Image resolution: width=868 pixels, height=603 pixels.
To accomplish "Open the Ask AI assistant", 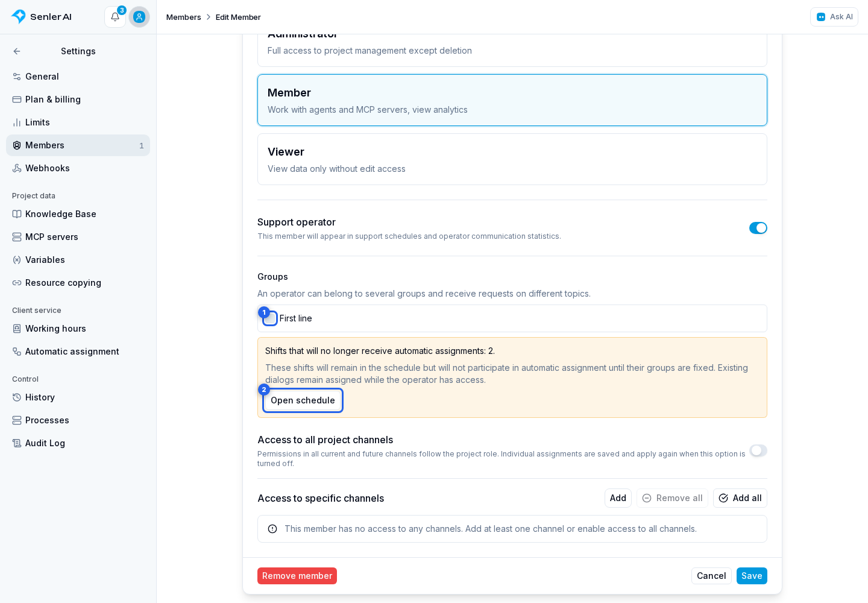I will coord(834,17).
